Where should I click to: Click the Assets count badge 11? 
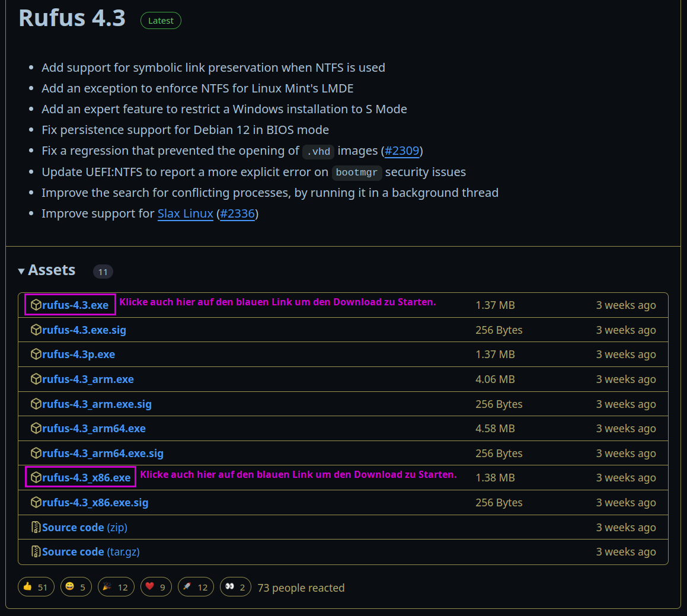pyautogui.click(x=103, y=272)
